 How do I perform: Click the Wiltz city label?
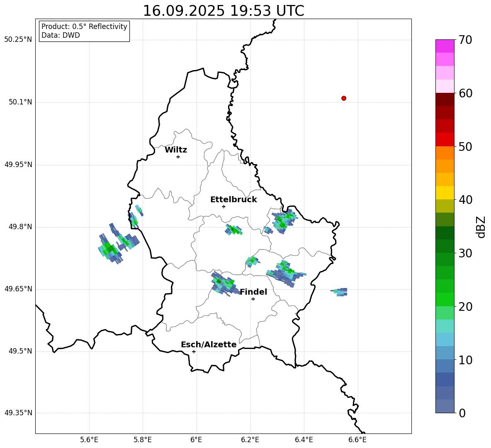(176, 150)
